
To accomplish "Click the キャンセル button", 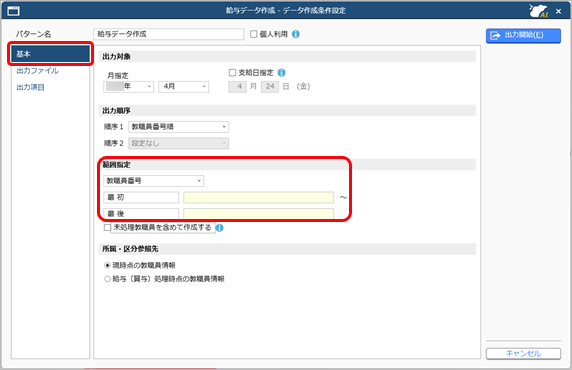I will click(x=523, y=353).
